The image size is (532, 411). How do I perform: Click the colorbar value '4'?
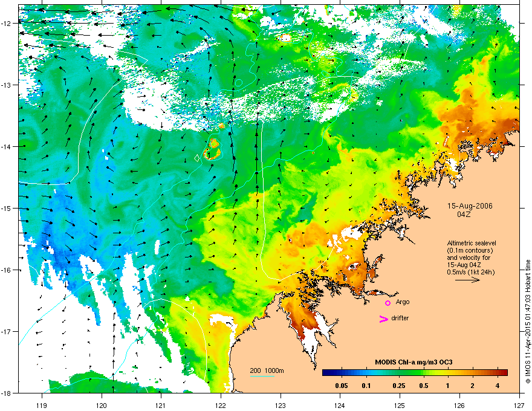[498, 386]
